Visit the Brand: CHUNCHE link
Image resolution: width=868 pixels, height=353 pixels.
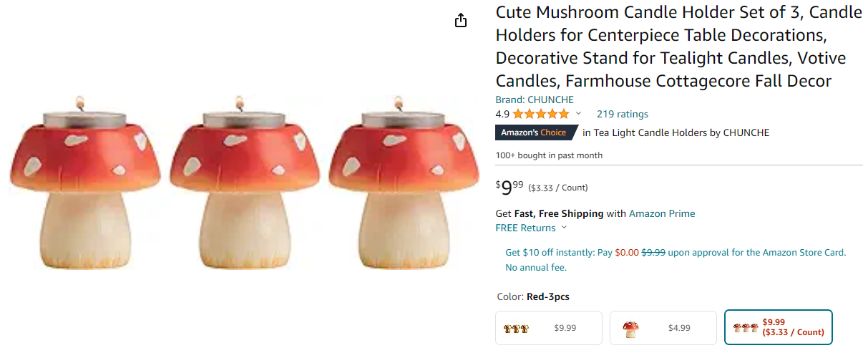tap(535, 100)
